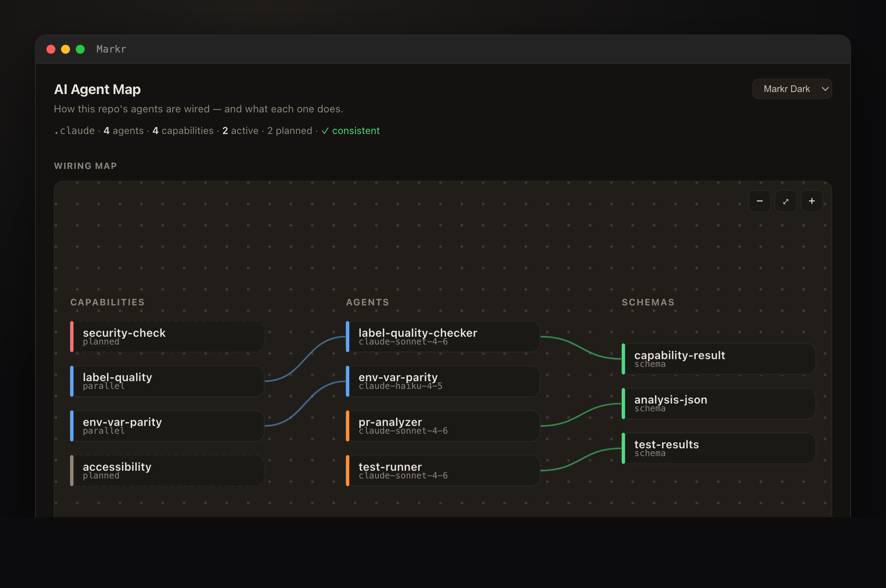Image resolution: width=886 pixels, height=588 pixels.
Task: Click the AI Agent Map heading
Action: tap(97, 89)
